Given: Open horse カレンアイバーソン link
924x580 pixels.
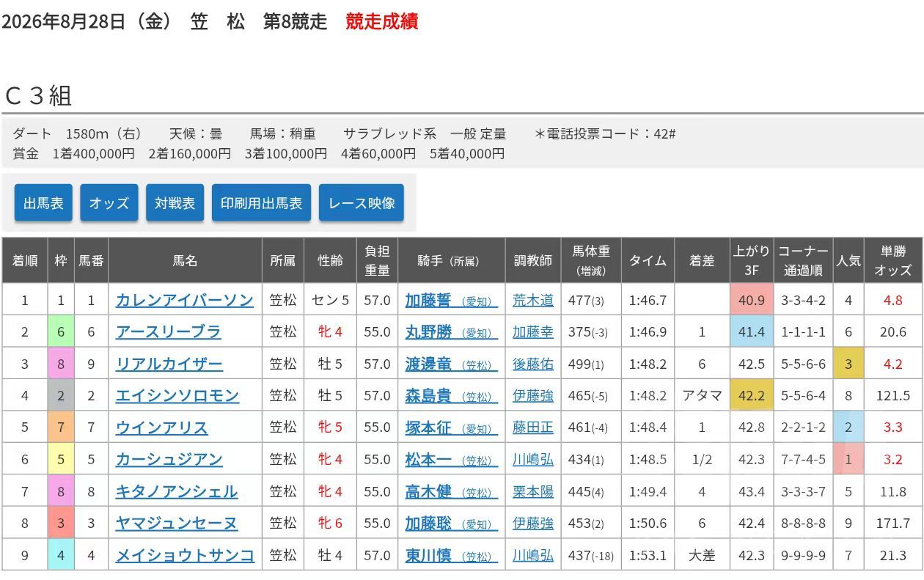Looking at the screenshot, I should point(185,300).
